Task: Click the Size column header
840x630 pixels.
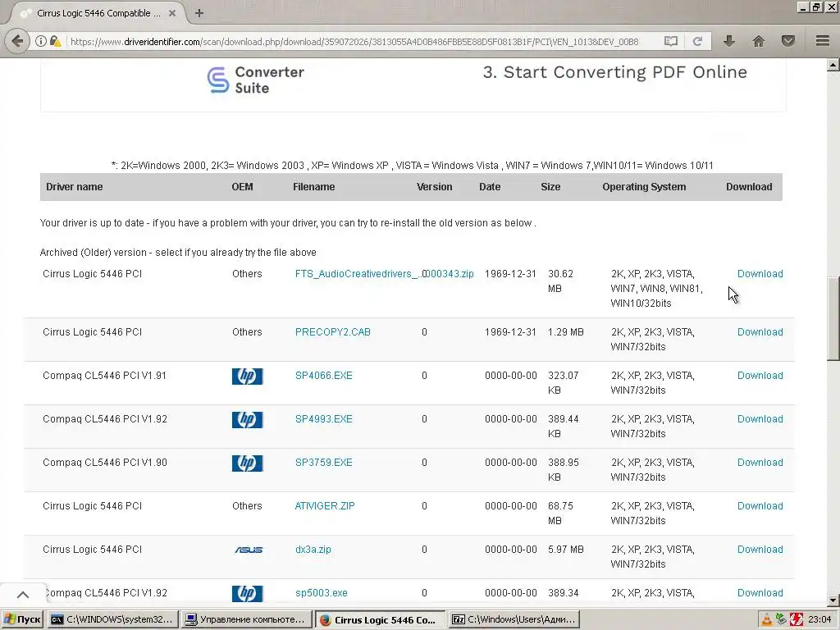Action: (x=550, y=187)
